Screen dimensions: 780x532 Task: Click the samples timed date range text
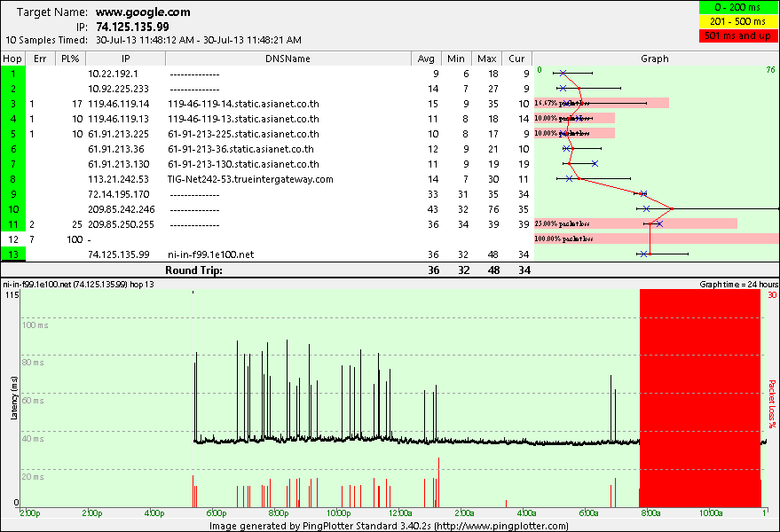tap(199, 40)
